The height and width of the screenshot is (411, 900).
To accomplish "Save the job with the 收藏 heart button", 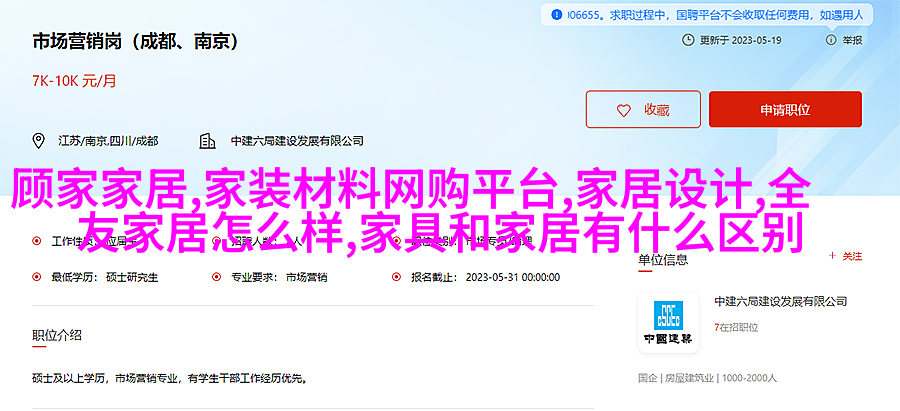I will (x=643, y=109).
